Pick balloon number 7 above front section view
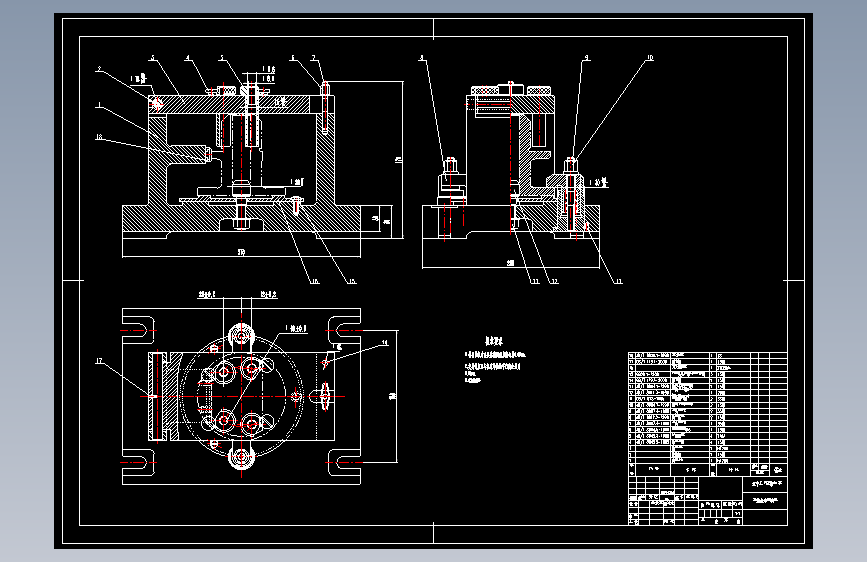867x562 pixels. click(314, 58)
